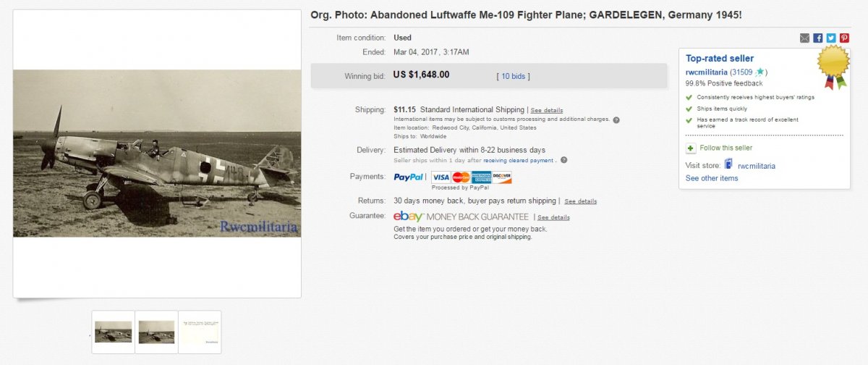Click help icon next to cleared payment
868x365 pixels.
[x=563, y=160]
